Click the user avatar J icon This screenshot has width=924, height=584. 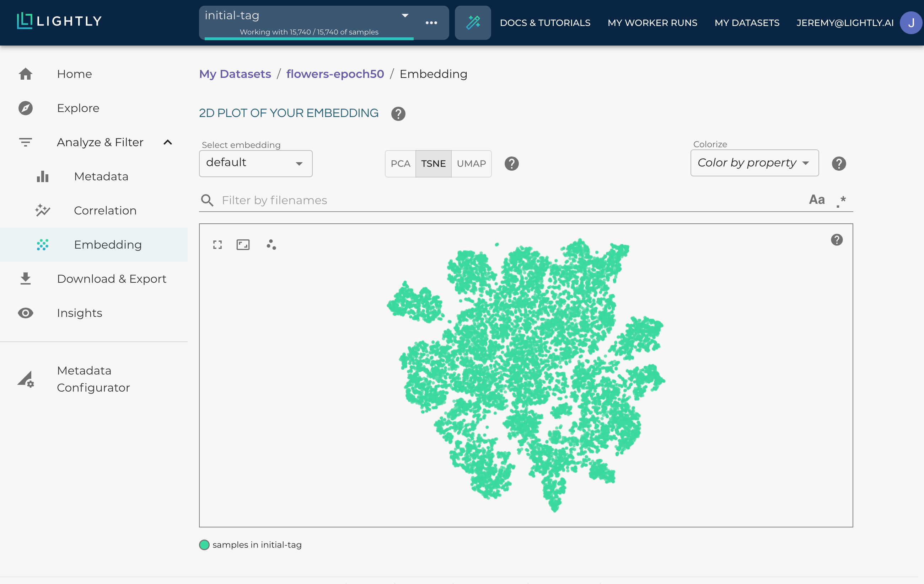tap(910, 23)
